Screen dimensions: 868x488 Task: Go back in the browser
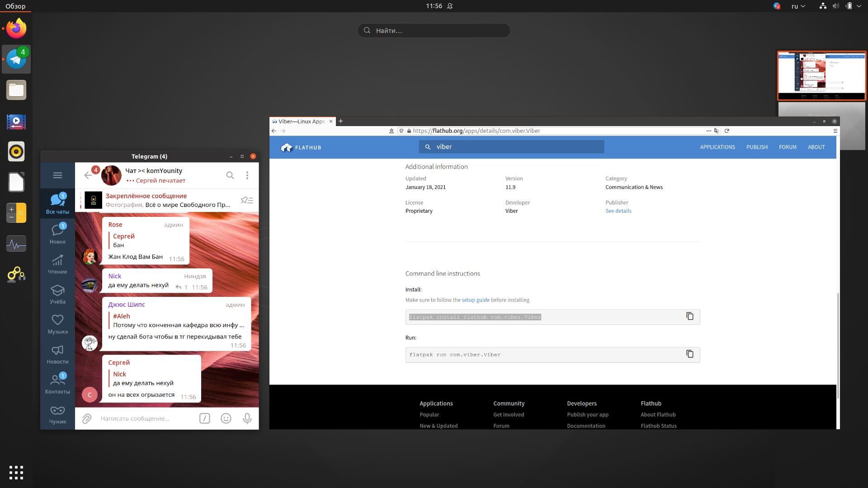point(274,131)
